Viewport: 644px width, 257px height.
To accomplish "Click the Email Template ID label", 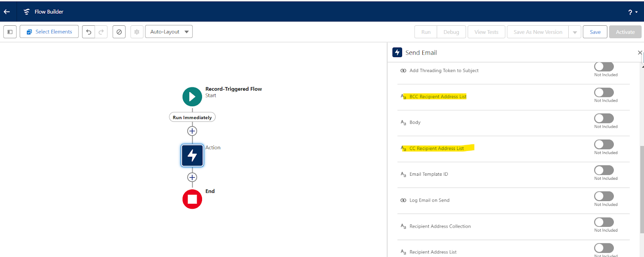I will point(429,174).
